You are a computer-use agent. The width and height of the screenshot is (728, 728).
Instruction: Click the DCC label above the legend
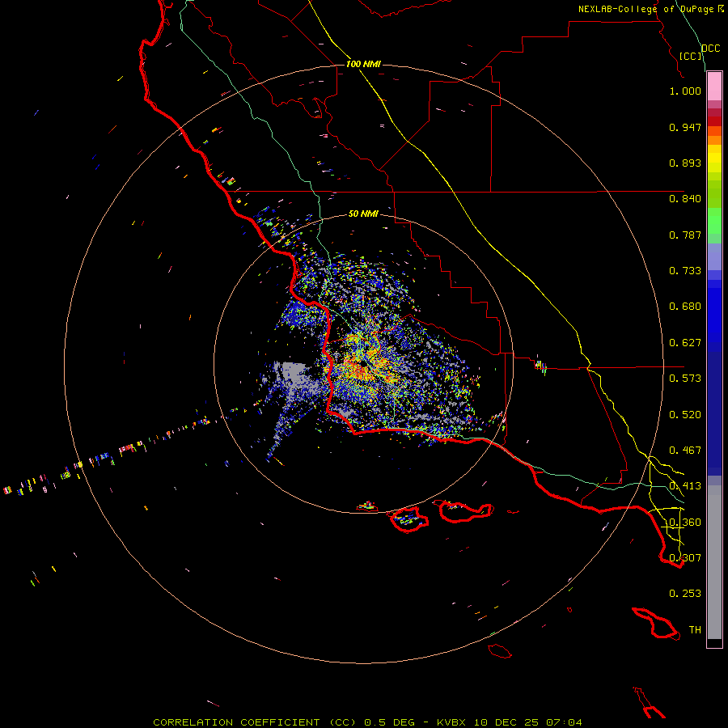[710, 49]
